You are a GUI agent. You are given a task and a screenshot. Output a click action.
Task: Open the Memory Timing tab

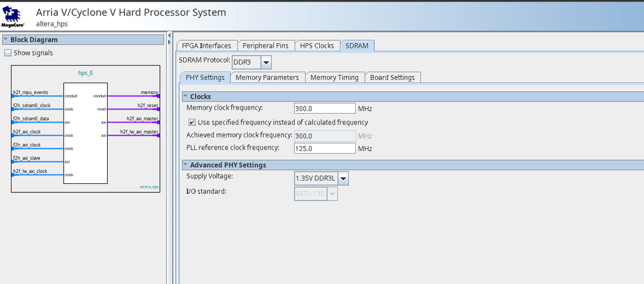[334, 77]
